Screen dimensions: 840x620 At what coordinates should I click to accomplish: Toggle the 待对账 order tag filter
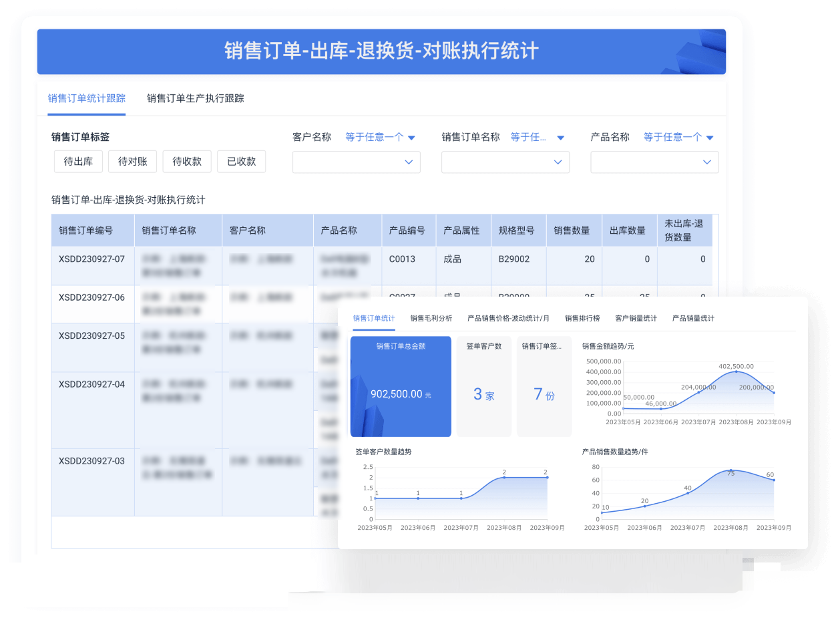click(x=132, y=162)
